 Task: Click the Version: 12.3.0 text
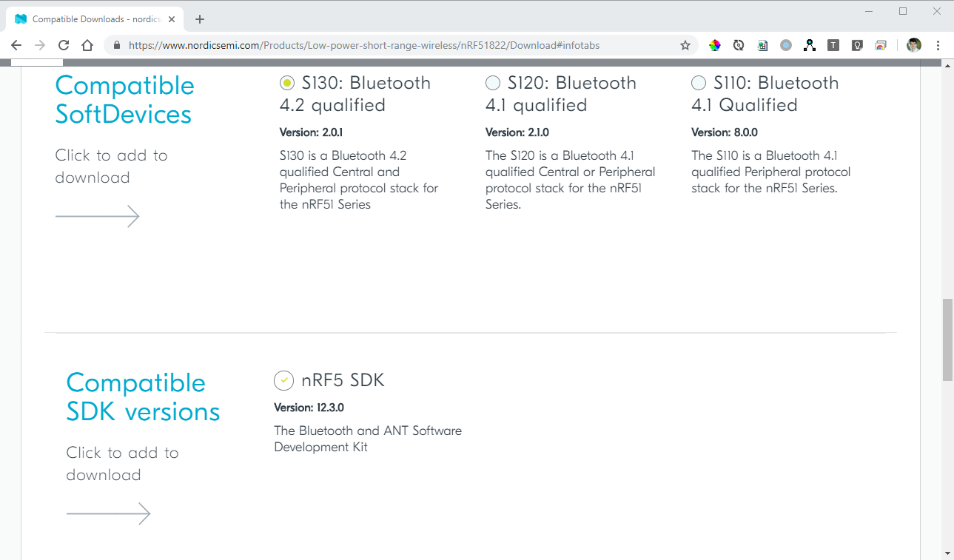(x=309, y=408)
